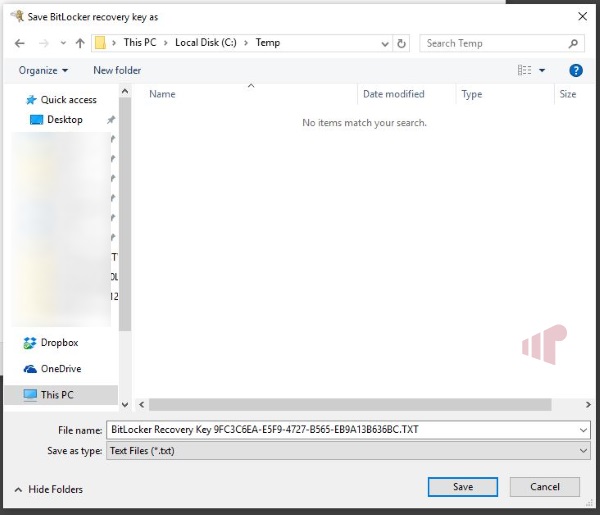Hide Folders using the bottom toggle
This screenshot has width=600, height=515.
(x=49, y=489)
